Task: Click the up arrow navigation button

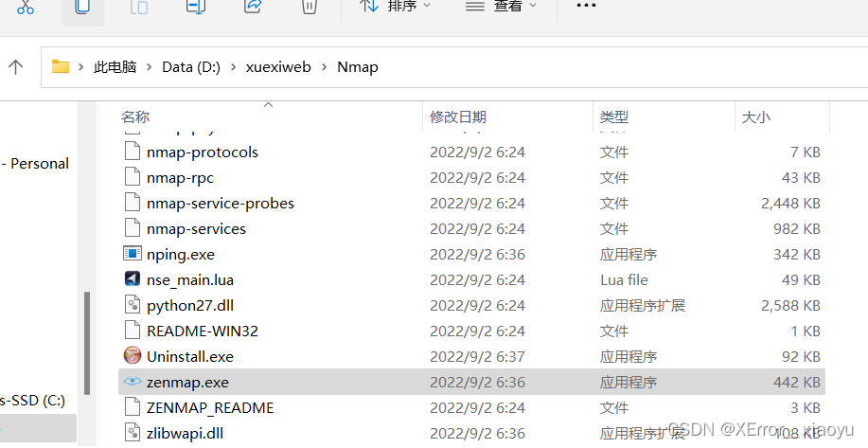Action: click(x=15, y=67)
